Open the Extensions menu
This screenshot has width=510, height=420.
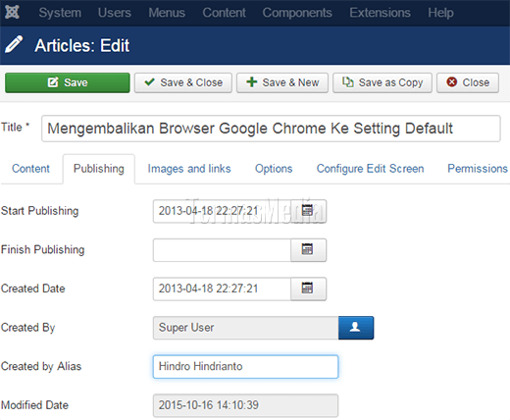(x=380, y=13)
